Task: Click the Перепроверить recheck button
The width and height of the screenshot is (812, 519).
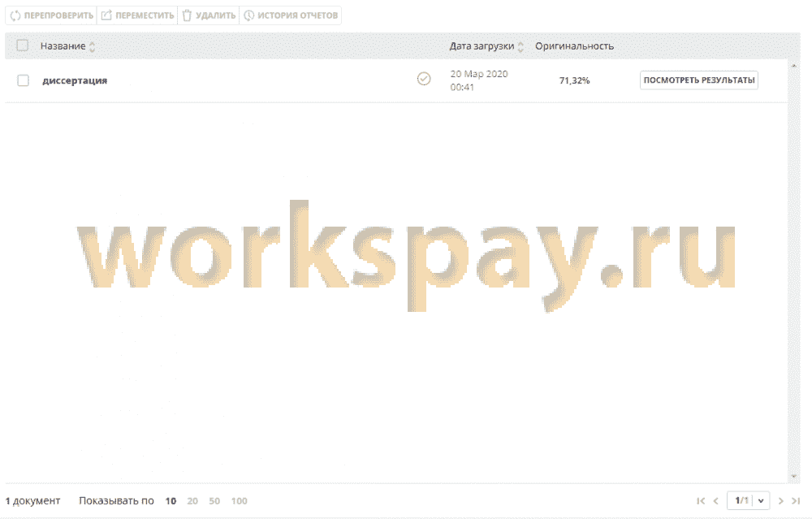Action: 51,15
